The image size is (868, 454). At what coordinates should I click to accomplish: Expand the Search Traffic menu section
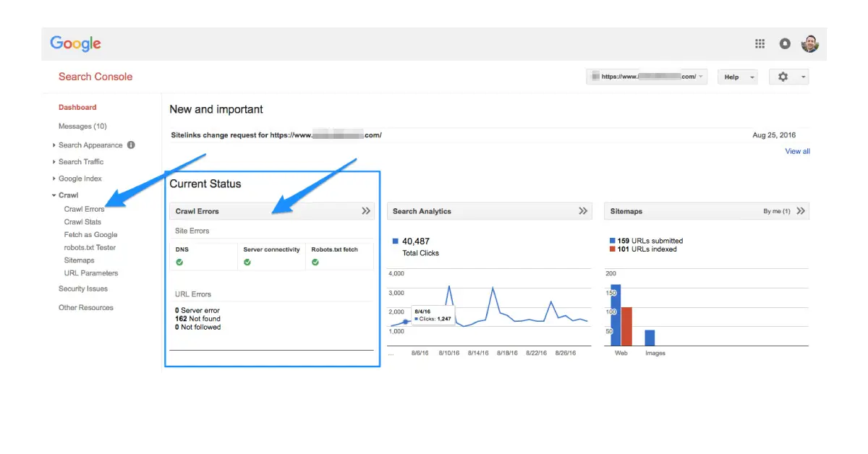[x=80, y=162]
